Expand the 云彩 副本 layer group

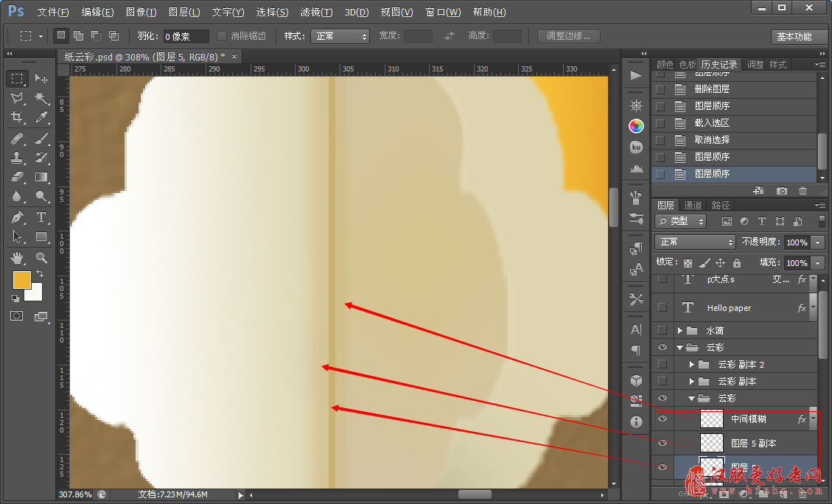click(691, 382)
